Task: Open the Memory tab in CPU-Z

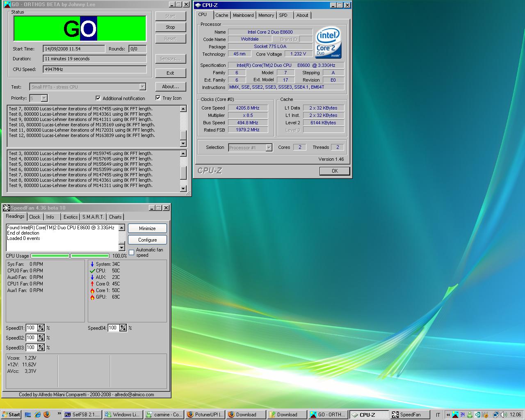Action: tap(266, 15)
